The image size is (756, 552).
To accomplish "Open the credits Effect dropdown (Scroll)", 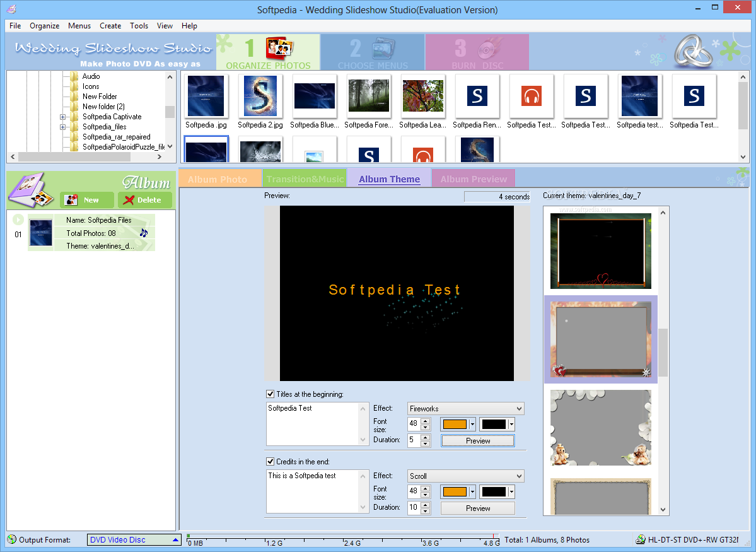I will pyautogui.click(x=466, y=476).
